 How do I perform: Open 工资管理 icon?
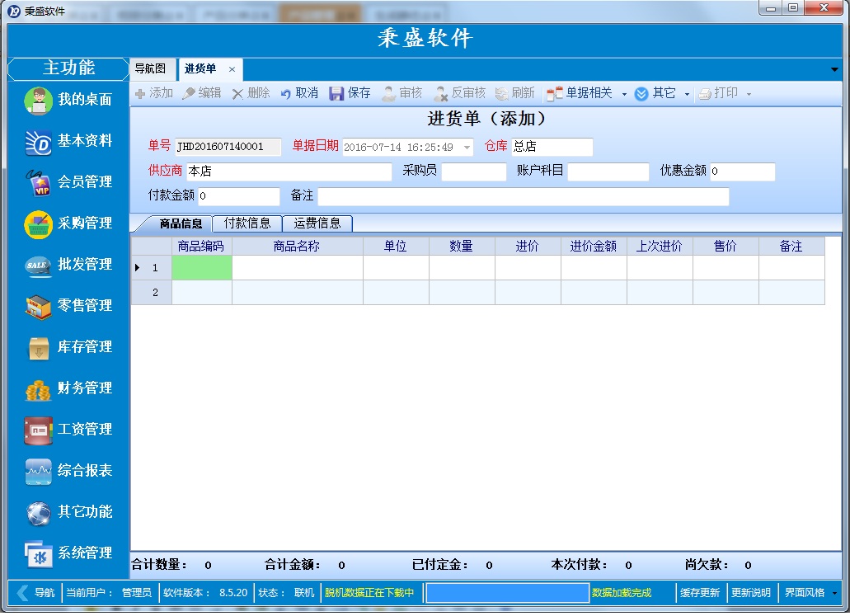[x=39, y=430]
